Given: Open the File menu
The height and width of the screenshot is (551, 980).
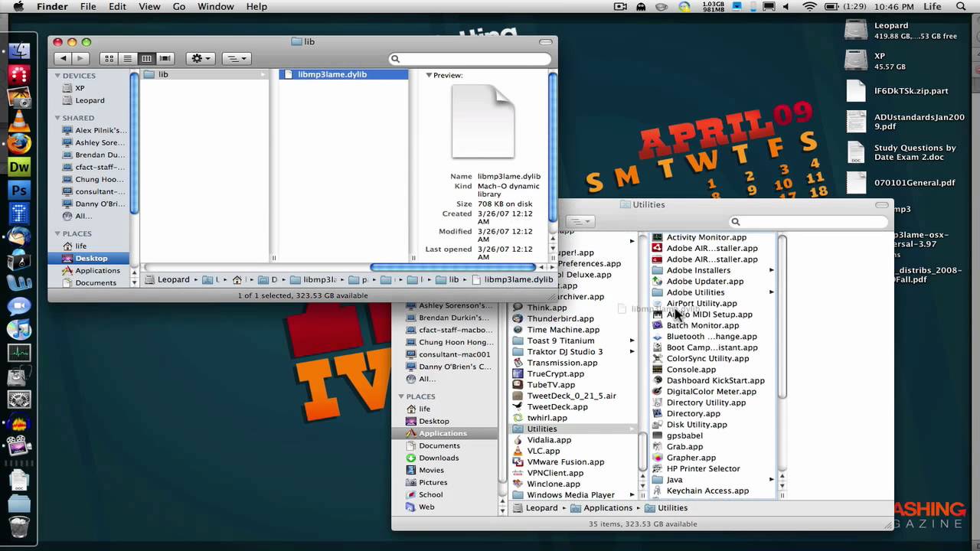Looking at the screenshot, I should (88, 7).
